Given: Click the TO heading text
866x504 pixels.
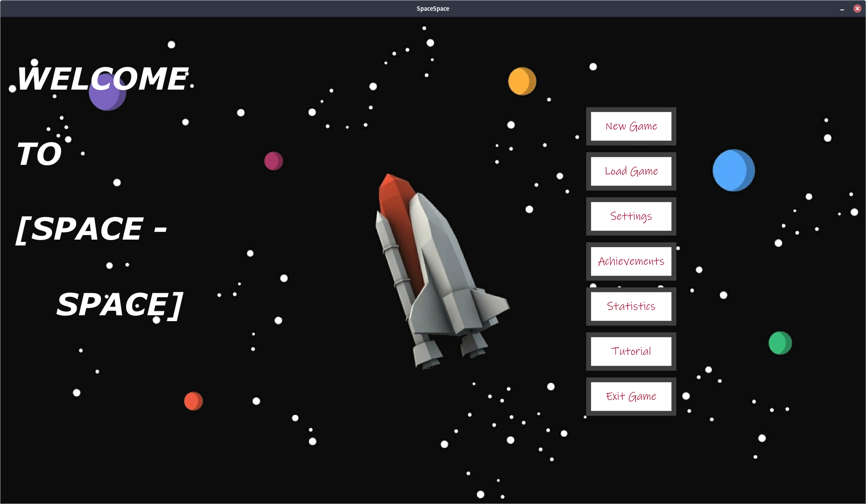Looking at the screenshot, I should 39,154.
